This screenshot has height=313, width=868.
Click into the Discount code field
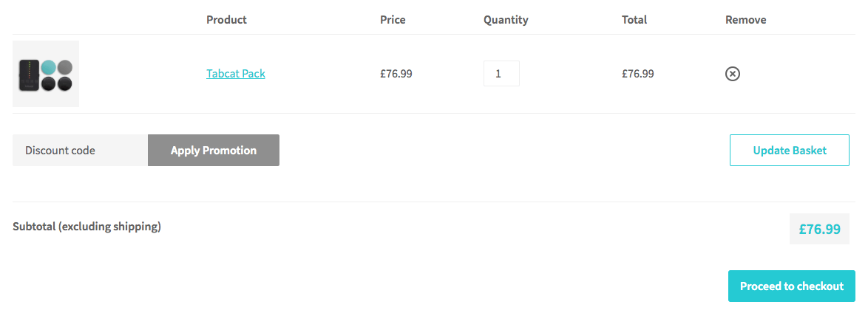[x=81, y=151]
